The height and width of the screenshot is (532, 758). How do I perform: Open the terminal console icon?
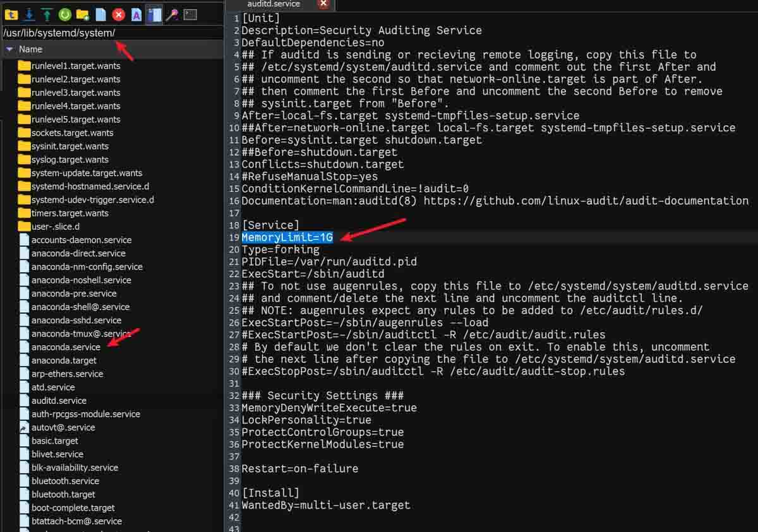point(190,14)
